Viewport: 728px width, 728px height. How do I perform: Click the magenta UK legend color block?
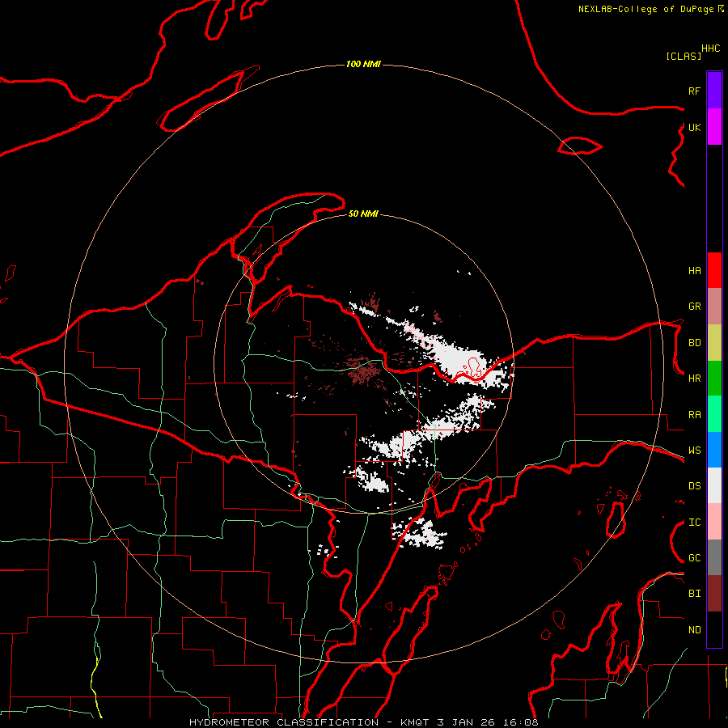click(x=714, y=127)
